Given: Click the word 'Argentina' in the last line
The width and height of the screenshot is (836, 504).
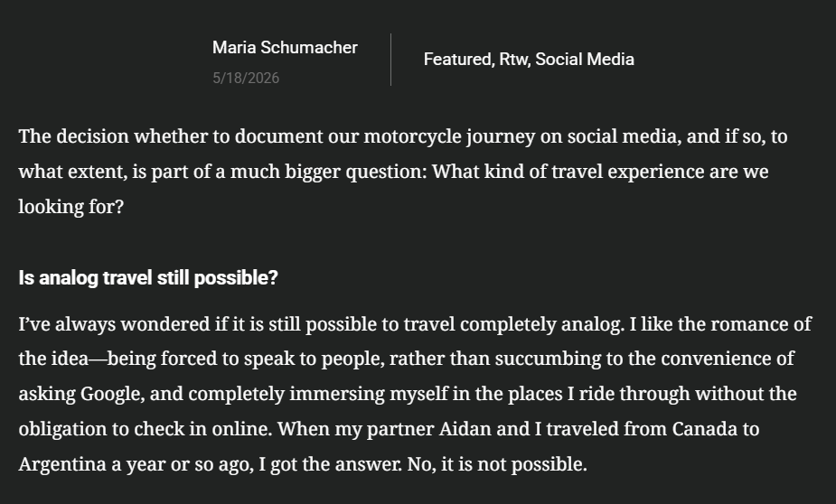Looking at the screenshot, I should pyautogui.click(x=62, y=464).
